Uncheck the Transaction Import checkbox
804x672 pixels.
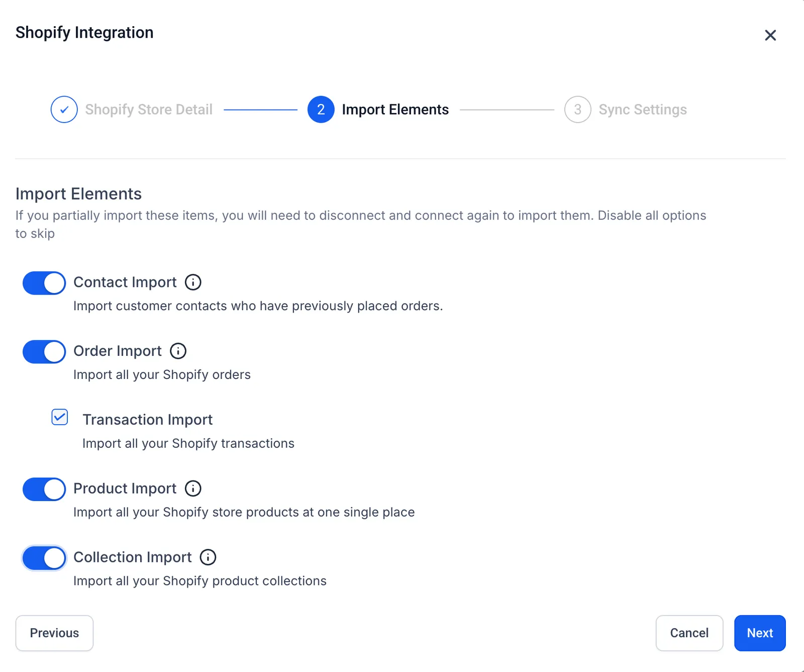[x=60, y=417]
